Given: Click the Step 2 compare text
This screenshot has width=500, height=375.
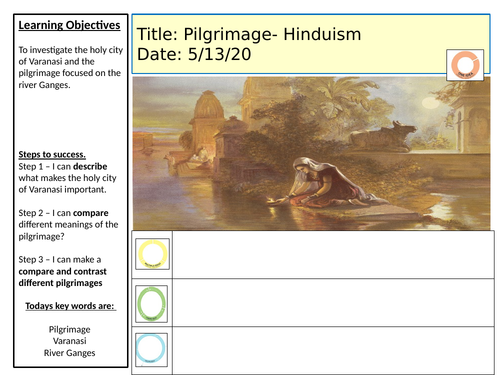Looking at the screenshot, I should pyautogui.click(x=68, y=225).
